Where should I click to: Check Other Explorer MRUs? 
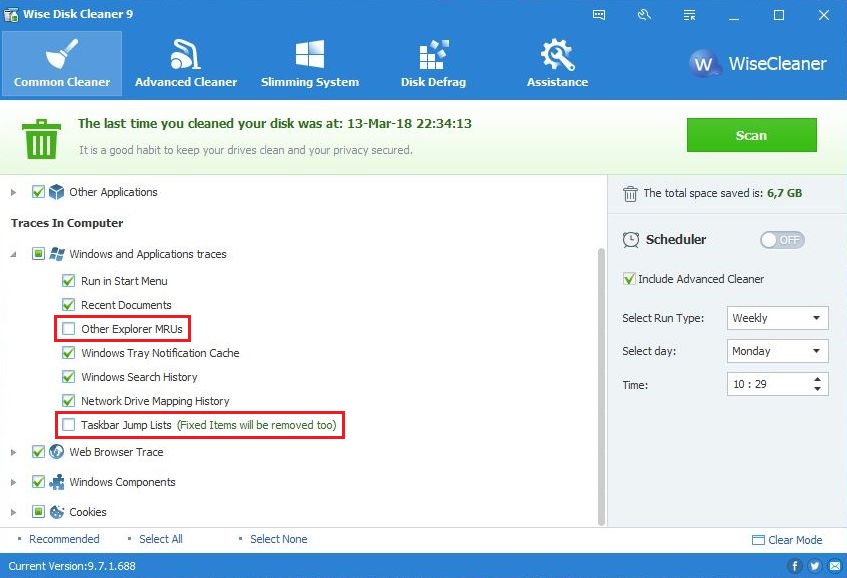click(x=68, y=328)
